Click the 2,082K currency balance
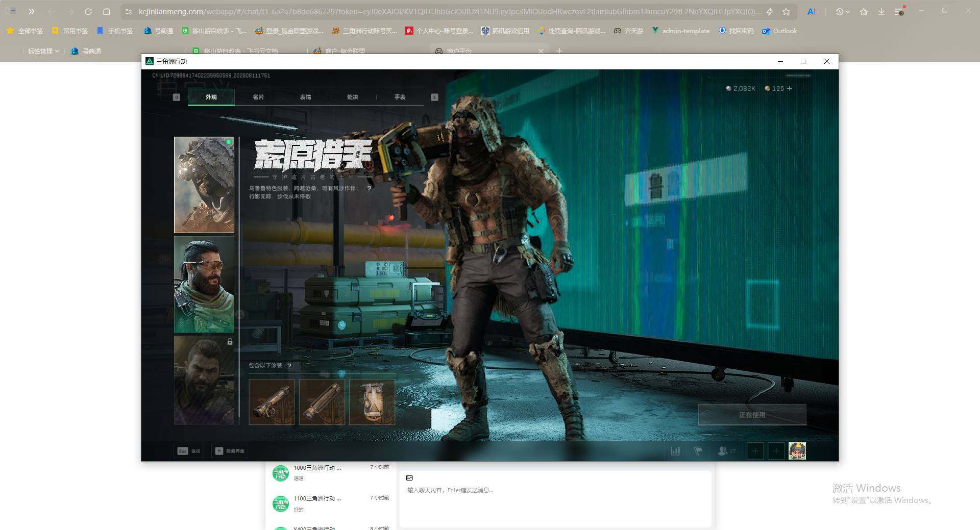Screen dimensions: 980x530 point(741,89)
